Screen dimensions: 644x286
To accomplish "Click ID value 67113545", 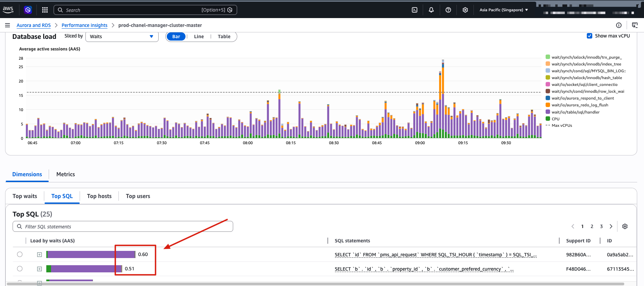I will [x=621, y=269].
